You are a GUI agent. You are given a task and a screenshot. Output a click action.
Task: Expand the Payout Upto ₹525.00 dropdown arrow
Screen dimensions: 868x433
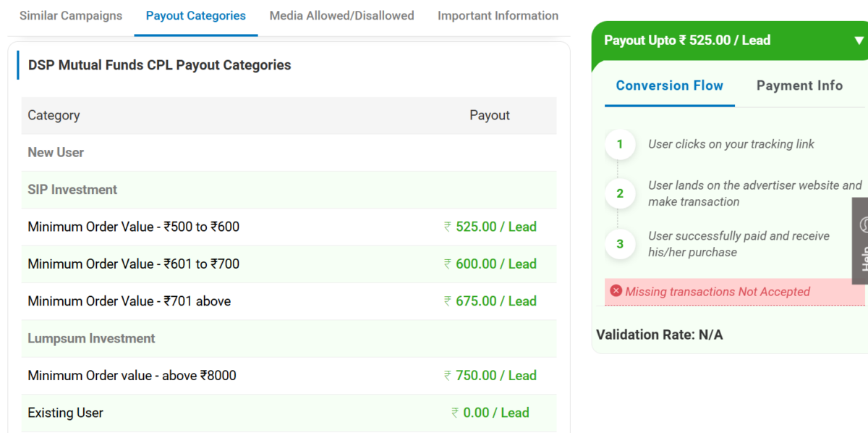click(x=859, y=41)
